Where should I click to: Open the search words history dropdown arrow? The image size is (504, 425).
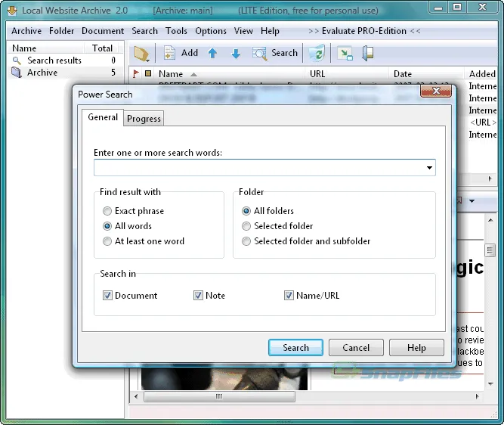coord(429,168)
